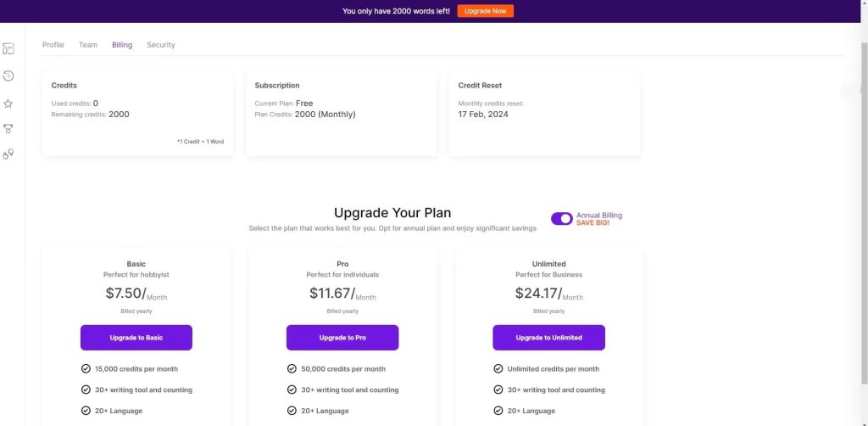Choose the Upgrade to Pro button
868x426 pixels.
[342, 338]
